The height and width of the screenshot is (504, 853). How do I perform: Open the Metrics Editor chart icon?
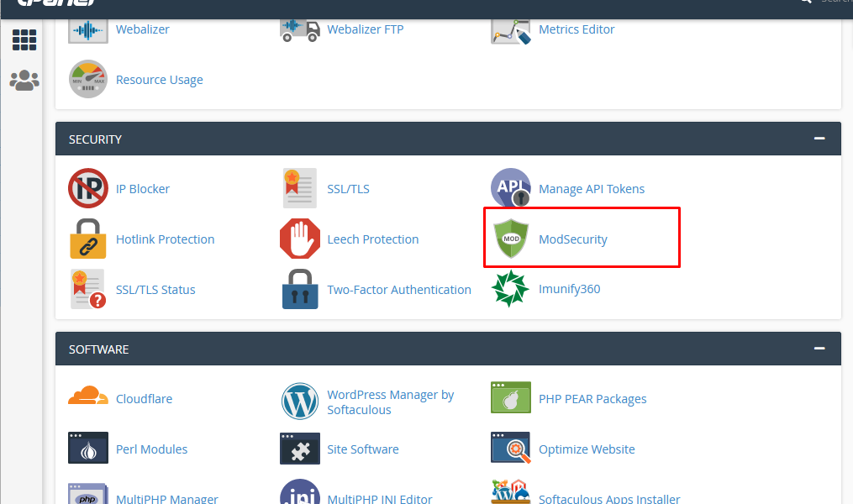511,32
